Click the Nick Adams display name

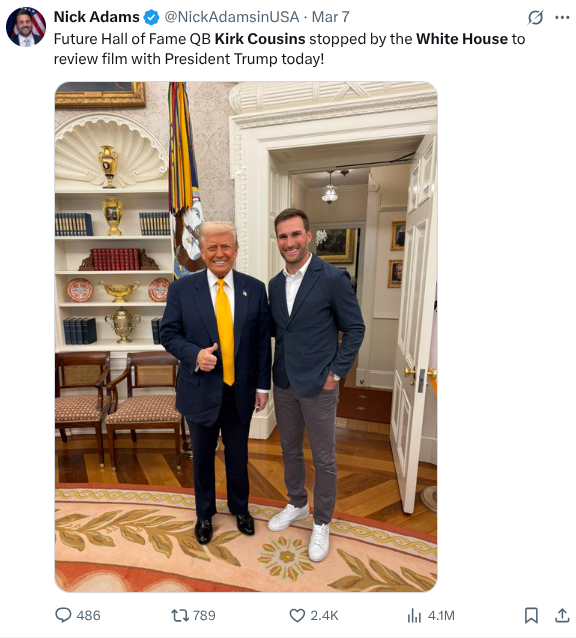pyautogui.click(x=96, y=17)
